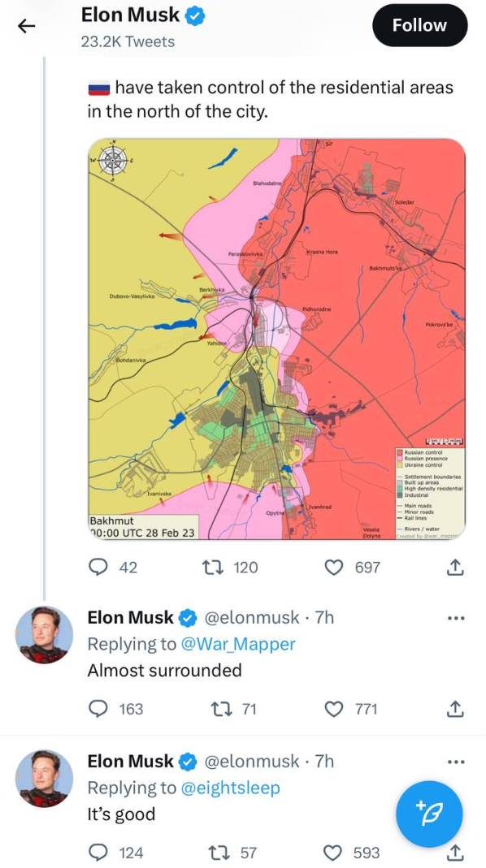
Task: Click the Follow button
Action: tap(419, 25)
